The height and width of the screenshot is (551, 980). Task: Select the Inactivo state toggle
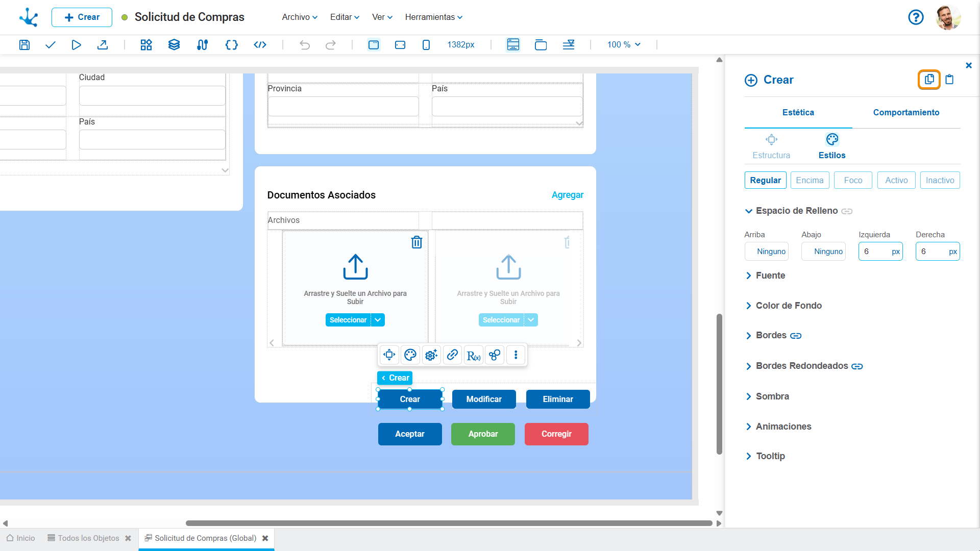[x=940, y=180]
